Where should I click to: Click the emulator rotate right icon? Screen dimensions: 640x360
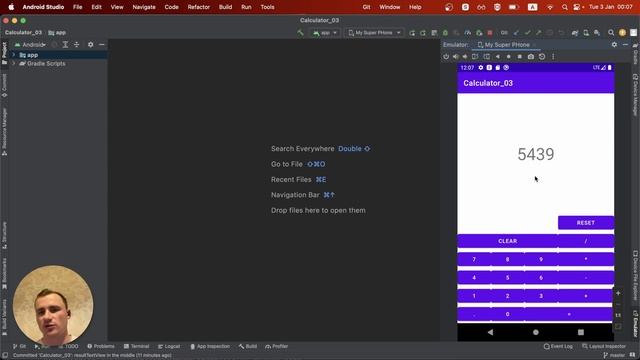[x=487, y=57]
